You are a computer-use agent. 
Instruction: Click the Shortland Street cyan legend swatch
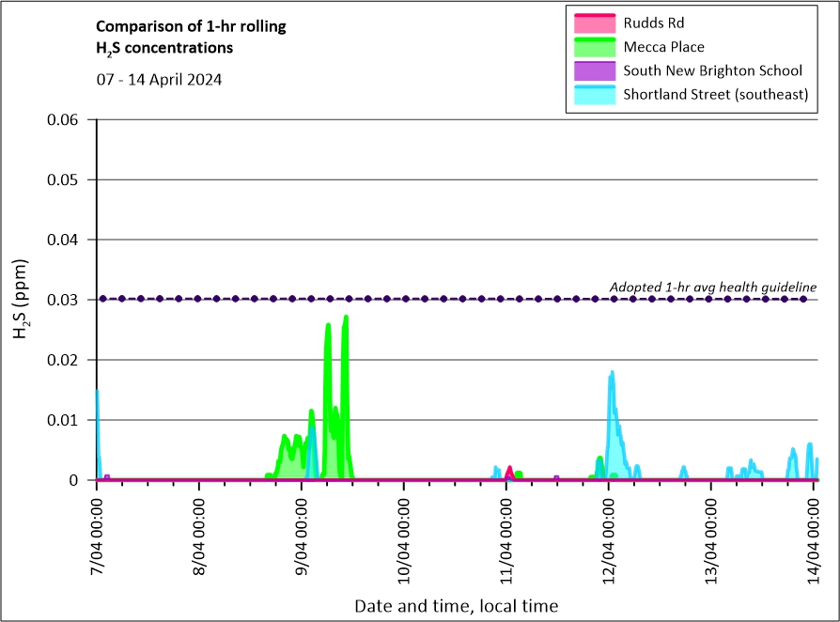click(x=592, y=94)
